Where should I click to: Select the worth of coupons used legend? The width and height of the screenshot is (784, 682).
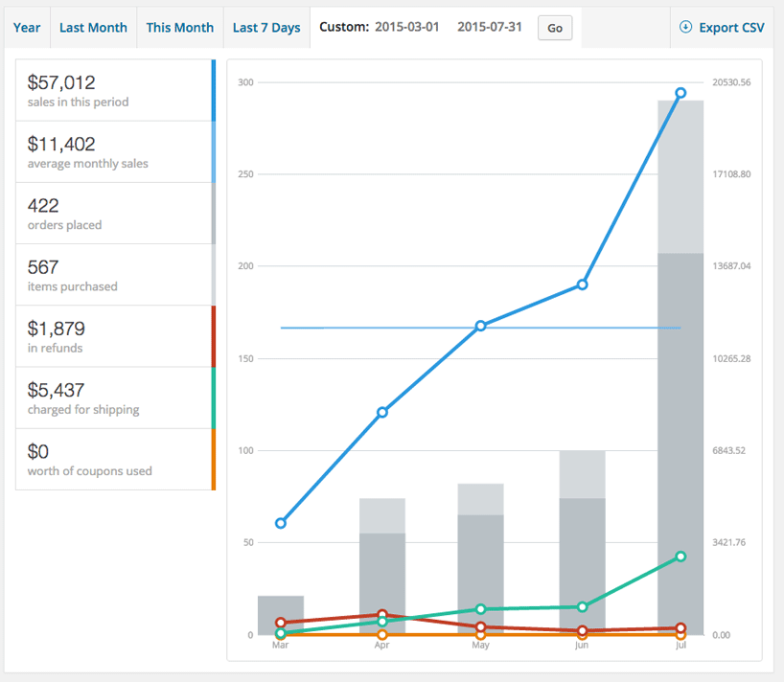116,459
